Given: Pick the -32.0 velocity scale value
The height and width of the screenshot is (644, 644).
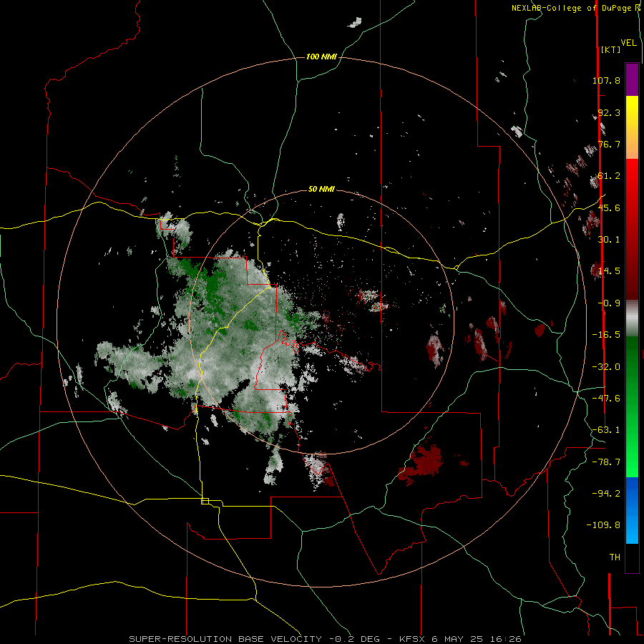Looking at the screenshot, I should tap(606, 367).
